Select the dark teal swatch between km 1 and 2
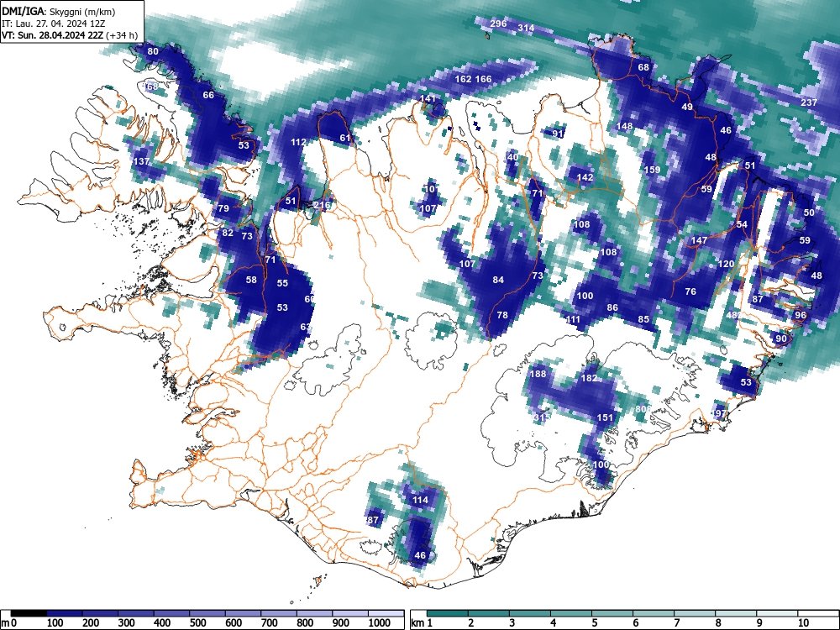Image resolution: width=840 pixels, height=630 pixels. click(448, 613)
